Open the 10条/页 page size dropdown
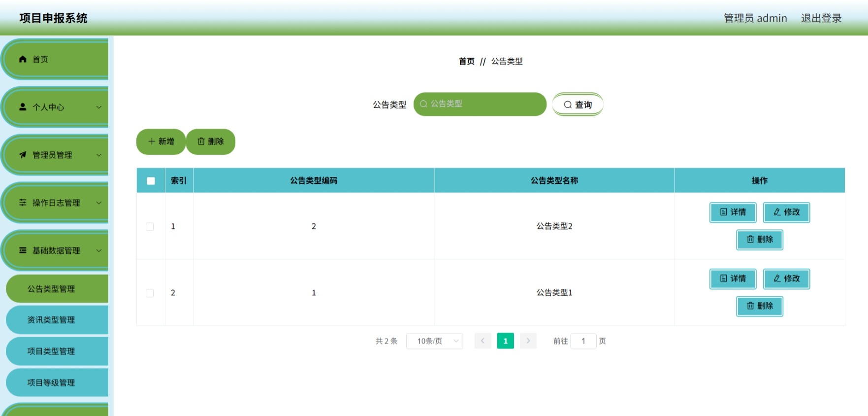This screenshot has width=868, height=416. click(x=434, y=341)
